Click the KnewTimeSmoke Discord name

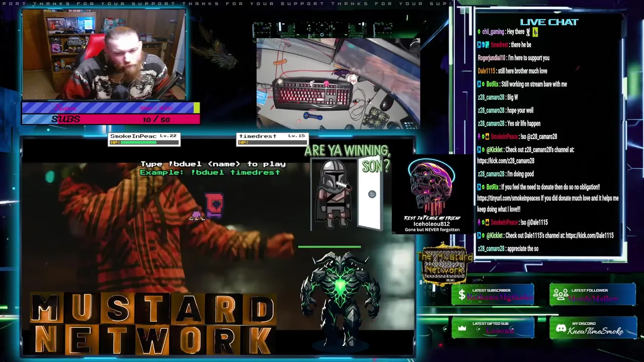[x=595, y=331]
